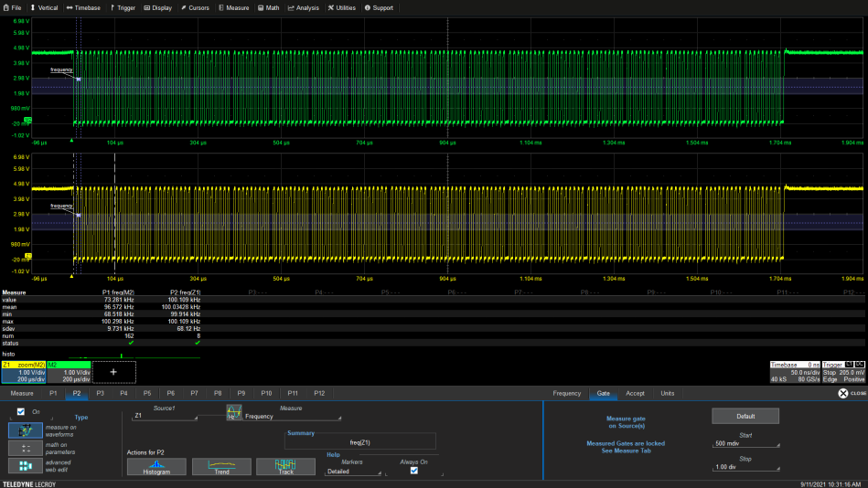Open the Cursors menu

pos(195,7)
